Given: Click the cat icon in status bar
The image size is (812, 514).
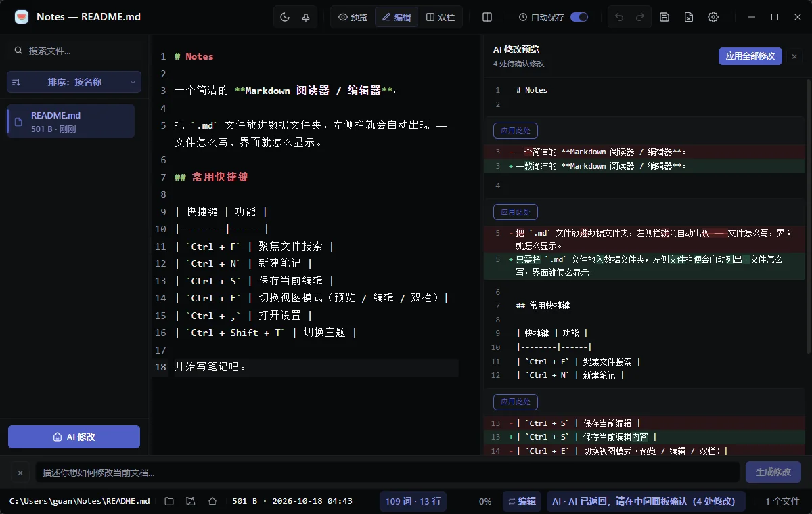Looking at the screenshot, I should pos(191,501).
